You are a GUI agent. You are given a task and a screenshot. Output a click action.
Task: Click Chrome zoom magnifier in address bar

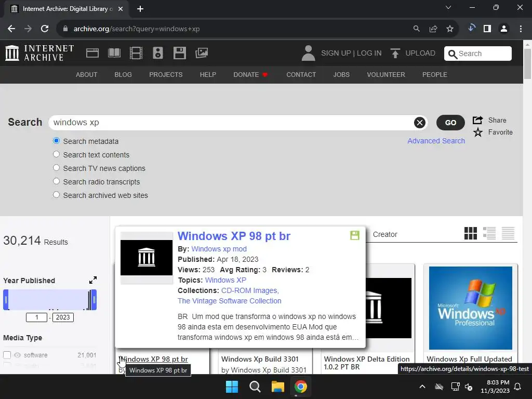point(416,29)
